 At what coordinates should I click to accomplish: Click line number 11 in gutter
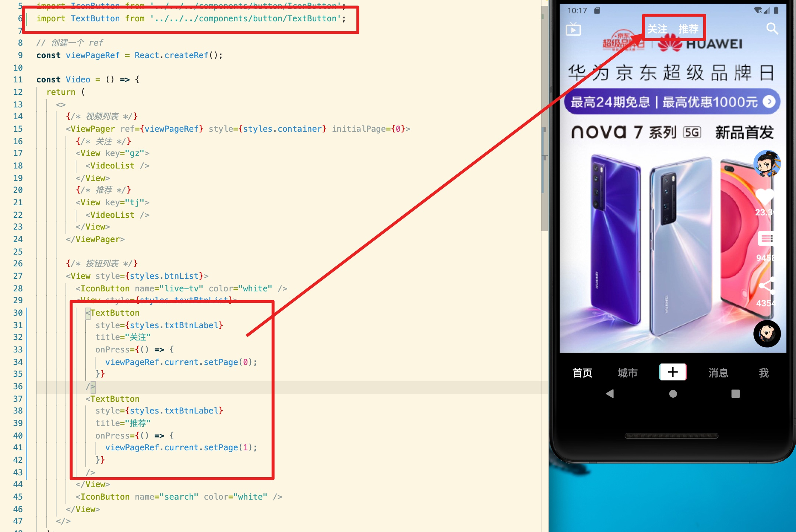point(18,79)
